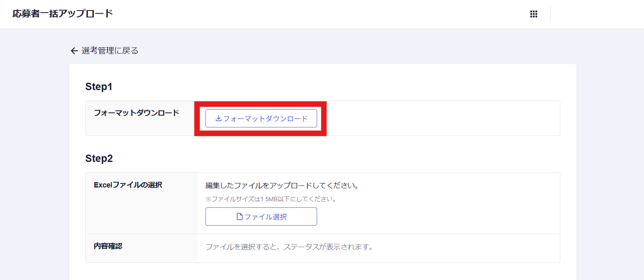Image resolution: width=644 pixels, height=280 pixels.
Task: Click the 1.5MB file size warning note
Action: tap(270, 199)
